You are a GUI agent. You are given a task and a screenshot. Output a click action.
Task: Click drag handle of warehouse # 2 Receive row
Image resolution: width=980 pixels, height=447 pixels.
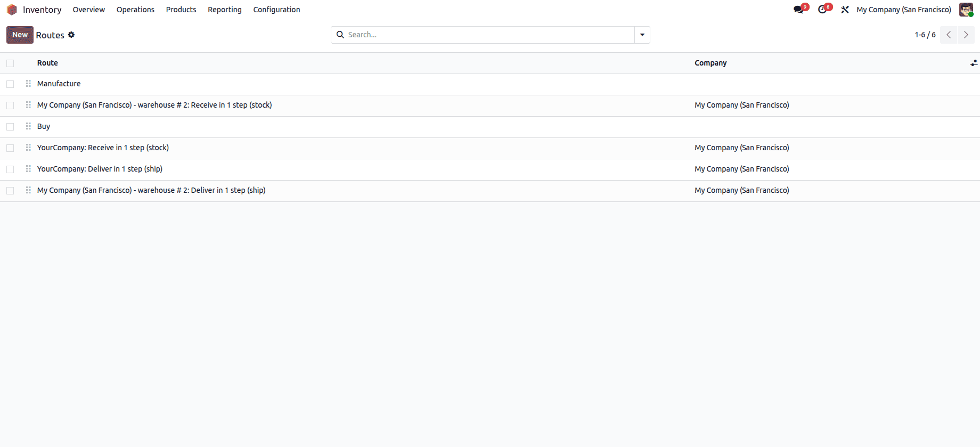(28, 105)
